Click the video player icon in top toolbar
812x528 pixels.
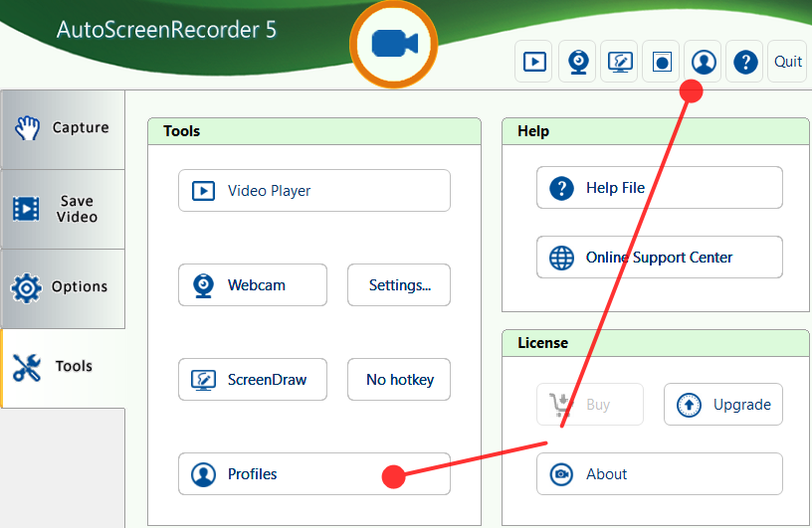(x=534, y=62)
